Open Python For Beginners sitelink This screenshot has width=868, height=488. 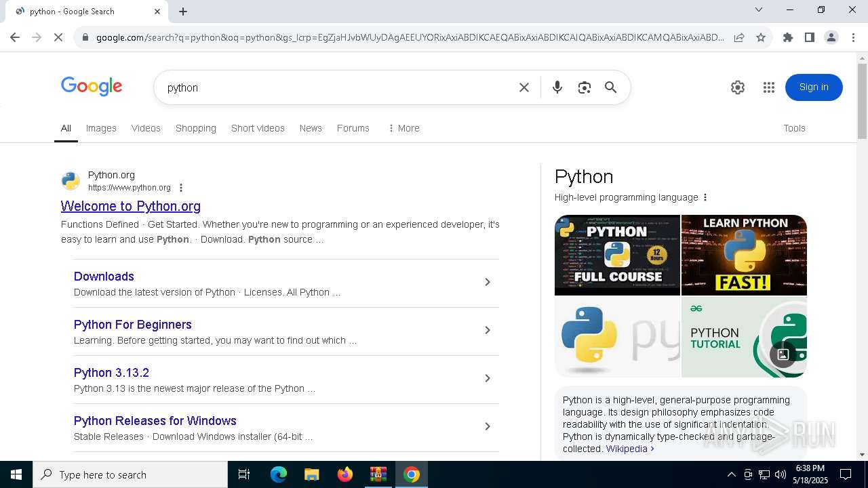tap(133, 325)
